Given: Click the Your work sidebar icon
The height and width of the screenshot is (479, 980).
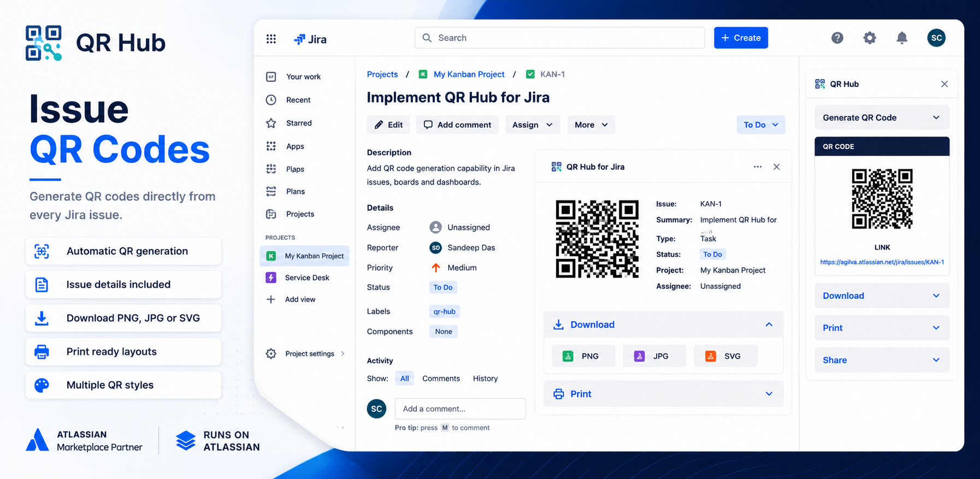Looking at the screenshot, I should 271,77.
